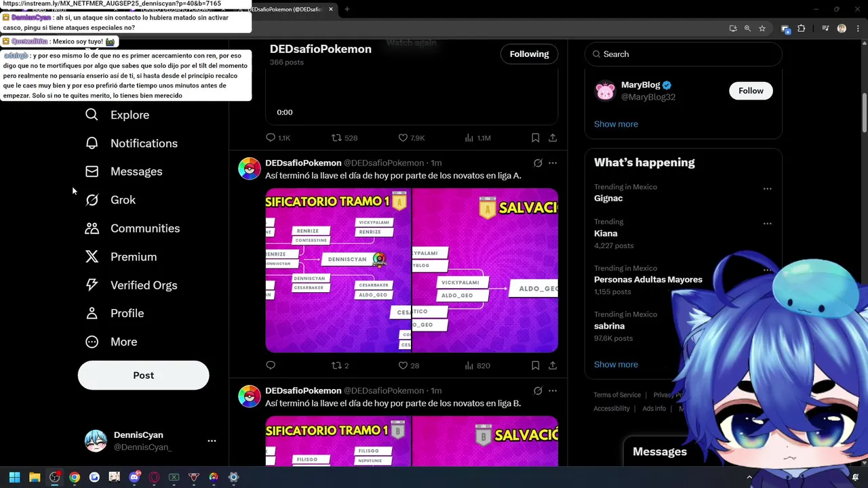Open the Kiana trending topic

coord(606,233)
